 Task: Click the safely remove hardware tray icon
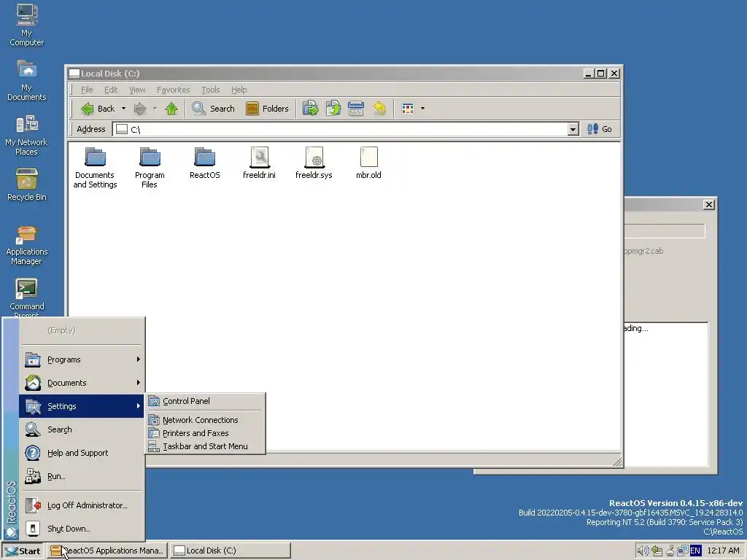657,551
